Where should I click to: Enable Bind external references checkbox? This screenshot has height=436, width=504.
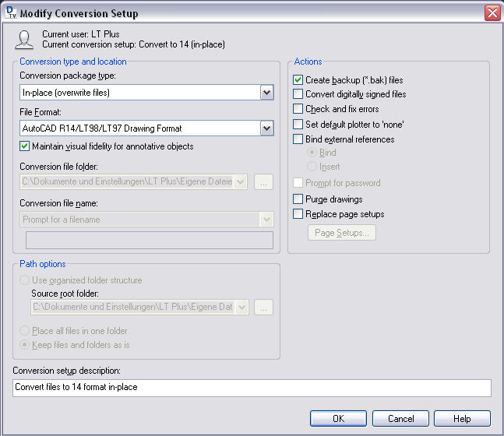pos(298,139)
